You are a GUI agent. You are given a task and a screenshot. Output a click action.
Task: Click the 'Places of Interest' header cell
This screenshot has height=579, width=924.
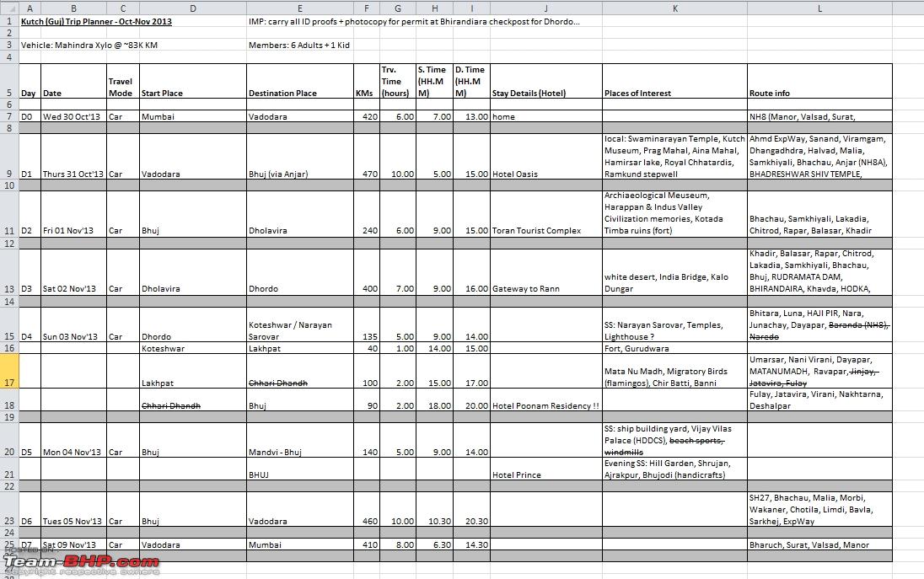pos(674,81)
